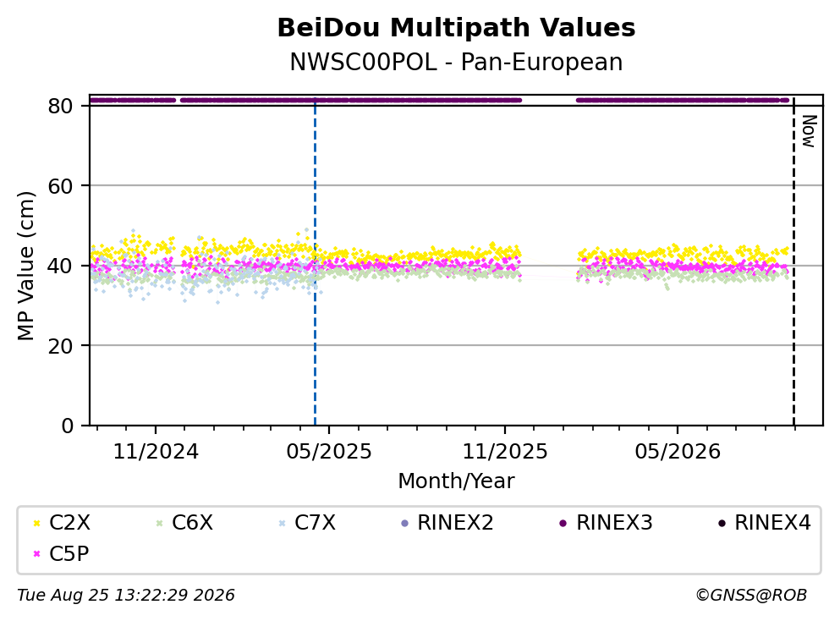
Task: Select the RINEX4 legend label
Action: click(772, 523)
